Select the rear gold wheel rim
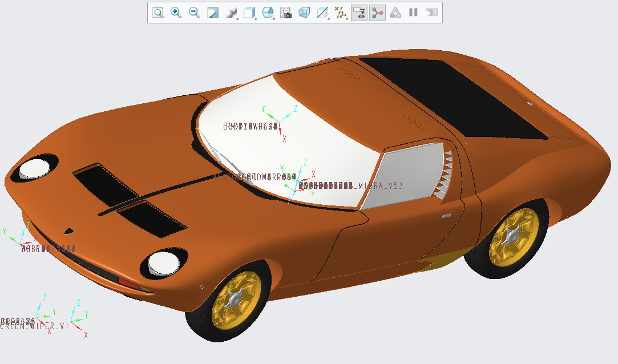 [x=514, y=237]
